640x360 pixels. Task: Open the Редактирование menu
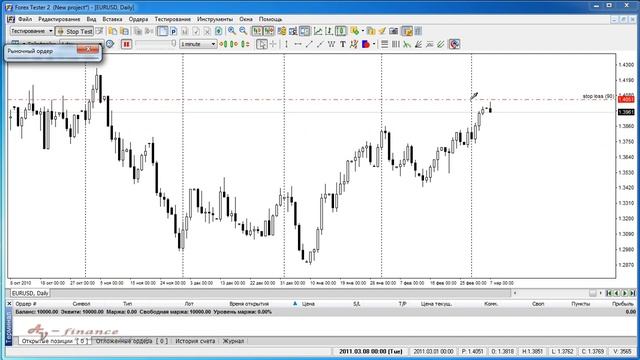[59, 19]
